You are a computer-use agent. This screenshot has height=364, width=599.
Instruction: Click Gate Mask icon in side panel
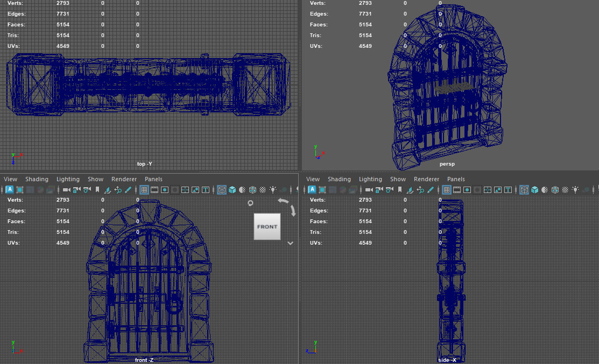coord(477,190)
